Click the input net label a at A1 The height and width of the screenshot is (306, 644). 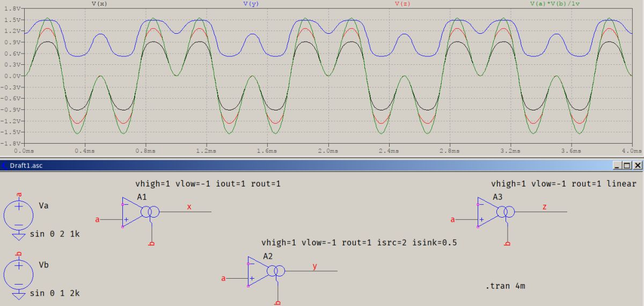(x=98, y=219)
